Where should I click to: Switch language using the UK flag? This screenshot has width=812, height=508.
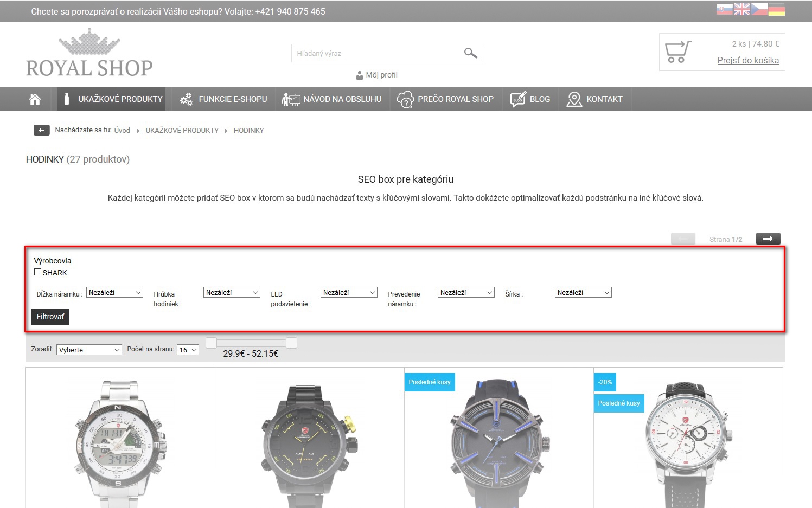[741, 10]
